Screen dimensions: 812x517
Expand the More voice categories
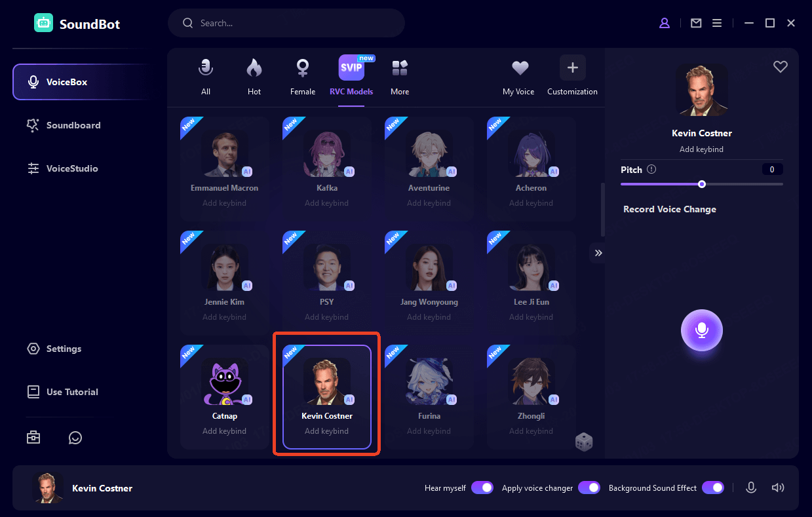coord(400,77)
